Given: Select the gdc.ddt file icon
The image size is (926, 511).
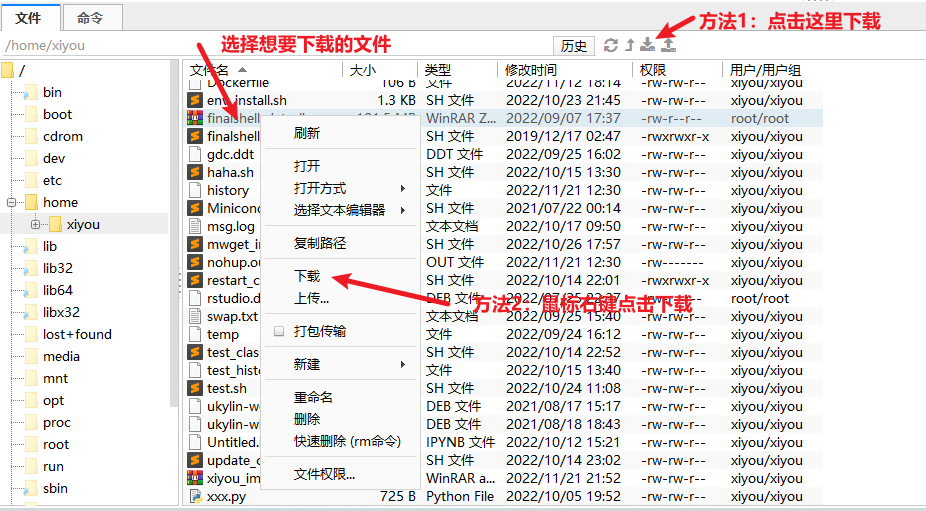Looking at the screenshot, I should [195, 154].
